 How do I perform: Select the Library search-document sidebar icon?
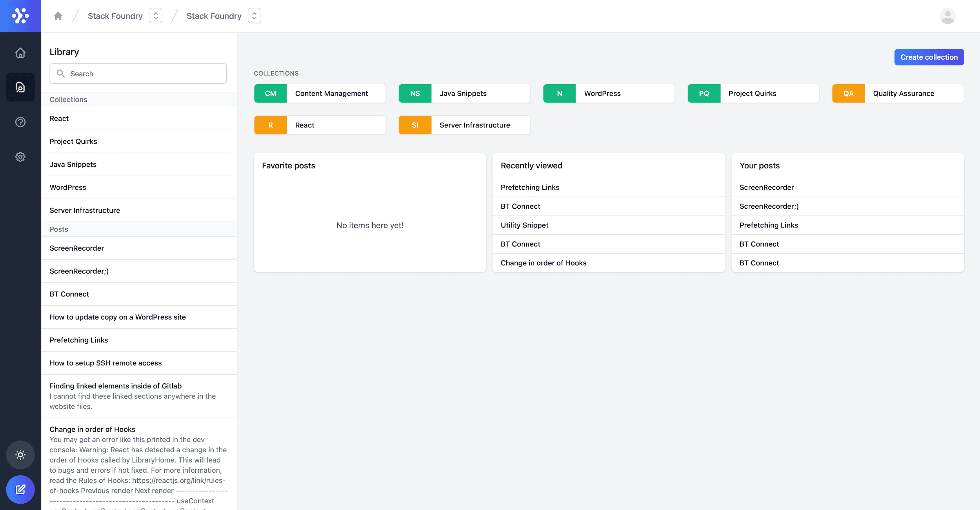click(20, 87)
